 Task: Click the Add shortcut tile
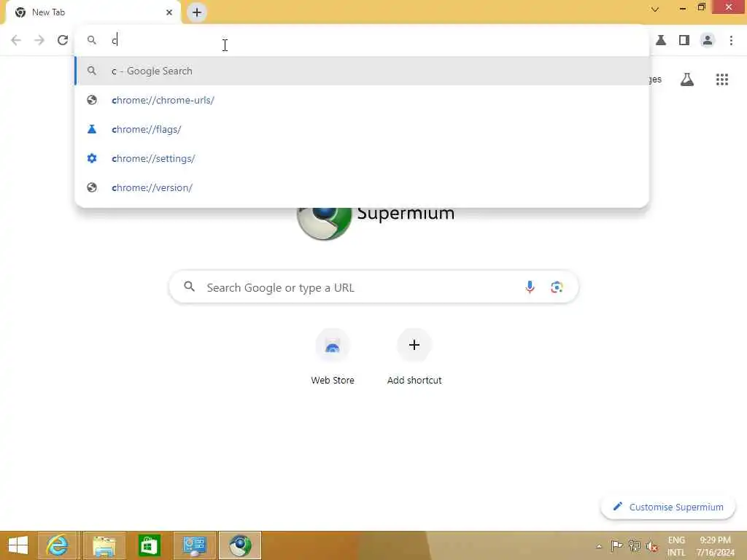pos(414,357)
